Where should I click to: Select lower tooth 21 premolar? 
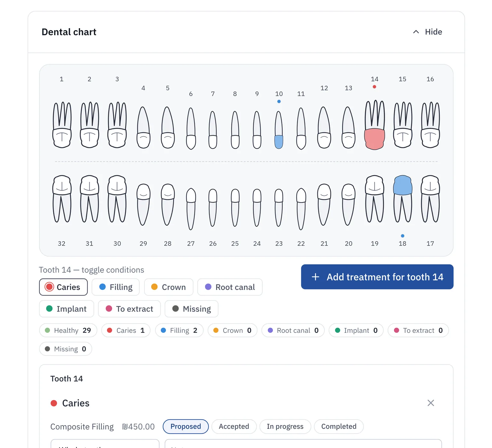coord(324,204)
